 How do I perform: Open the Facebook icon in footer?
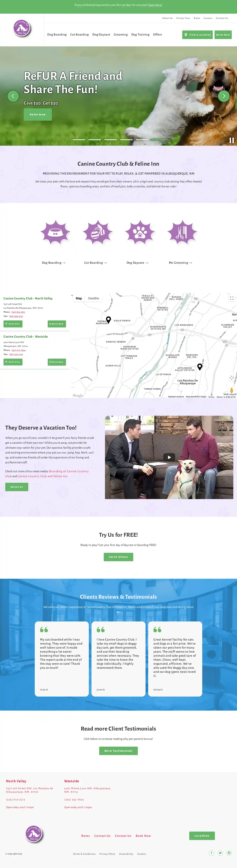(211, 853)
